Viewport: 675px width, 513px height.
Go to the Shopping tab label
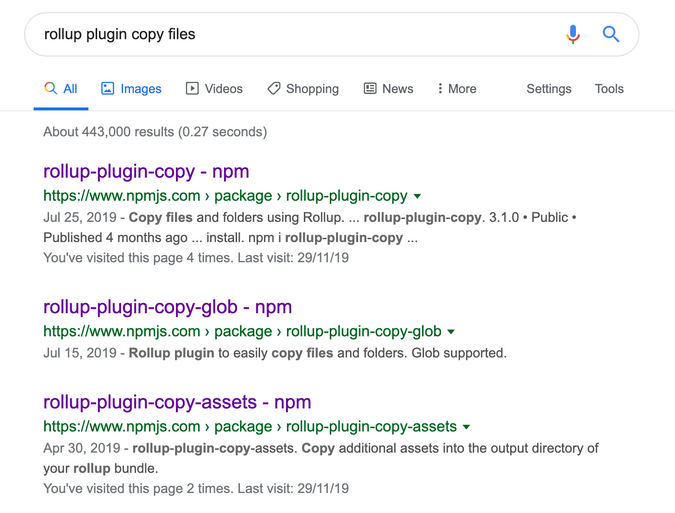pos(313,89)
